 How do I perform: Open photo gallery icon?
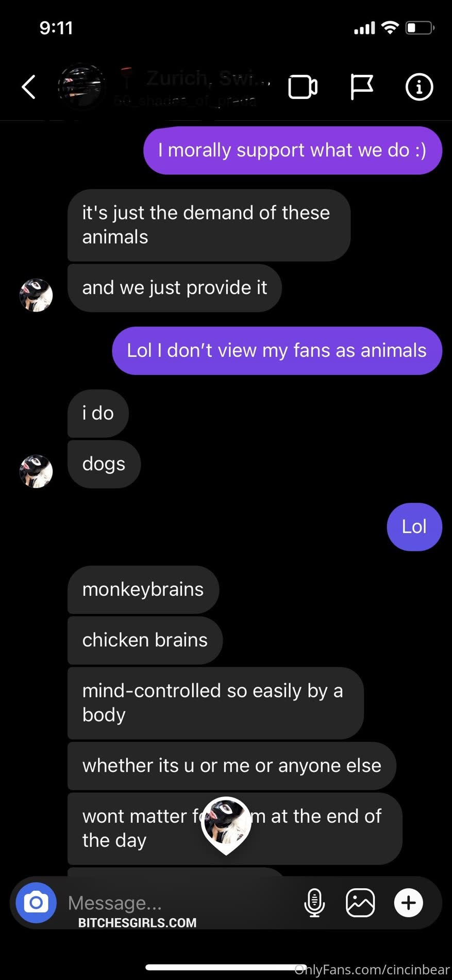click(360, 903)
